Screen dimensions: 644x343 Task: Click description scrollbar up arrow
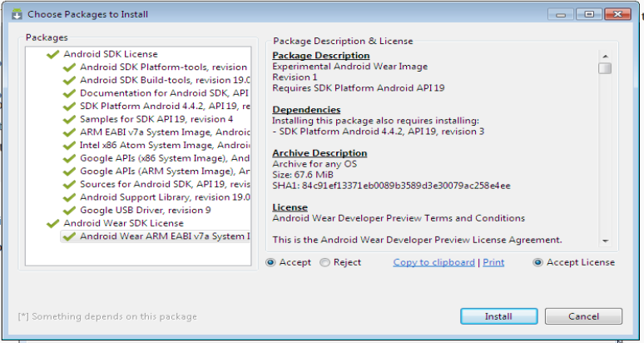click(x=605, y=57)
